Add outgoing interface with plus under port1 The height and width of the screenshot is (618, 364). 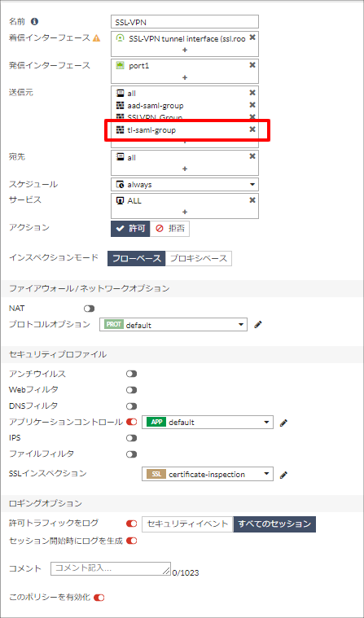point(185,77)
